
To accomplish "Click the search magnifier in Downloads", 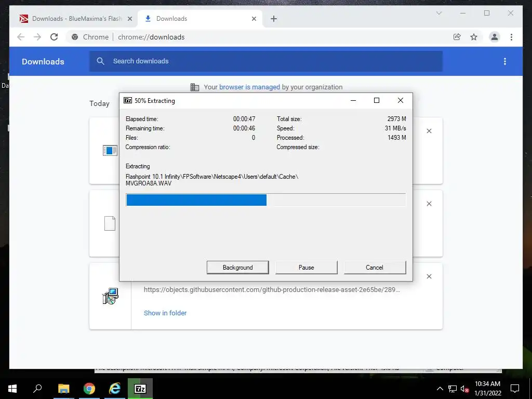I will pos(100,61).
